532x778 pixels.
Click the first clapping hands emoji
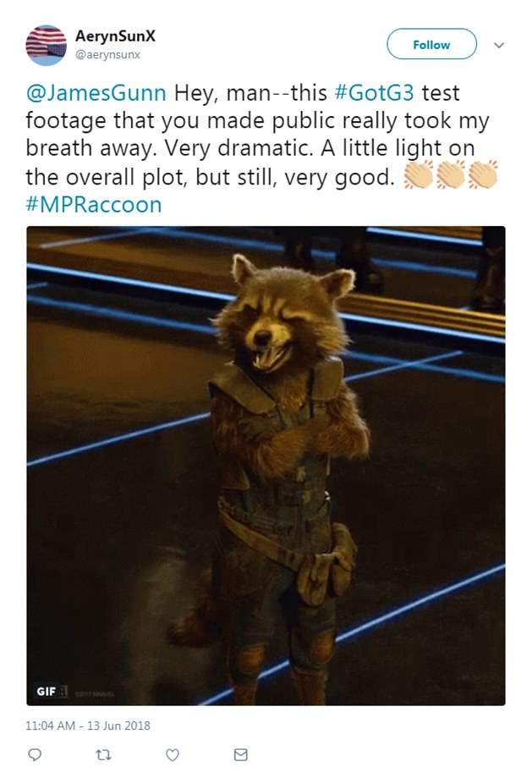(x=419, y=175)
